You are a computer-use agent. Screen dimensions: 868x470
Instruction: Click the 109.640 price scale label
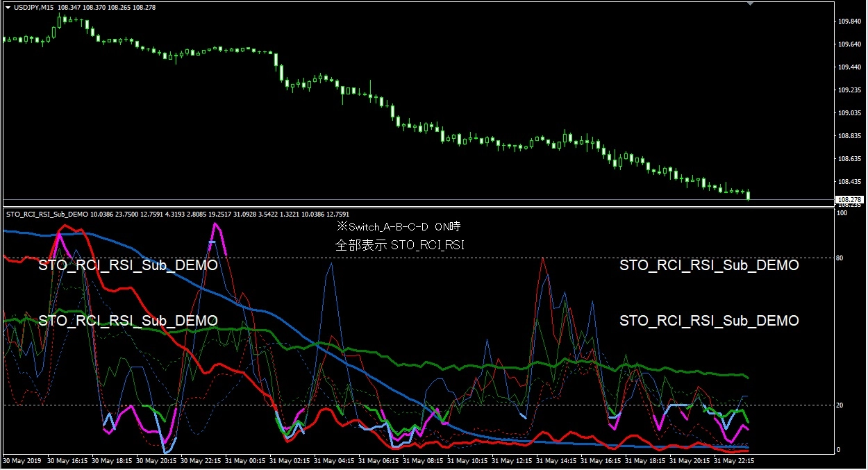(x=849, y=44)
